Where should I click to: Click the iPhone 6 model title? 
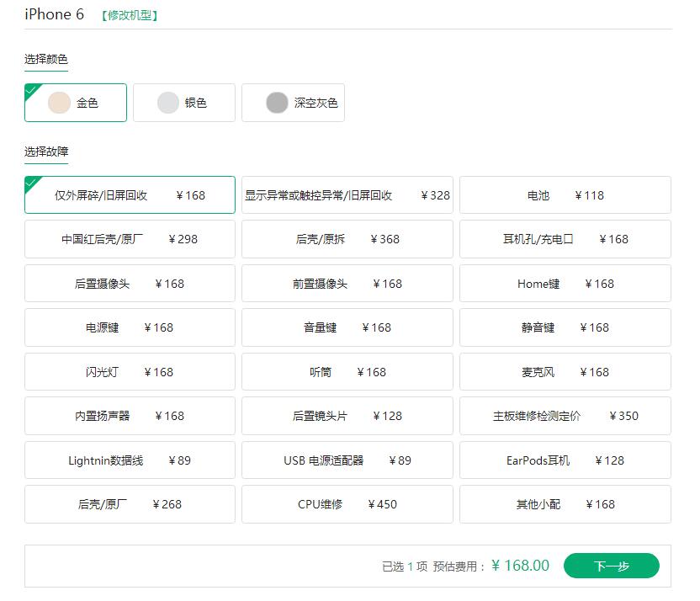55,14
